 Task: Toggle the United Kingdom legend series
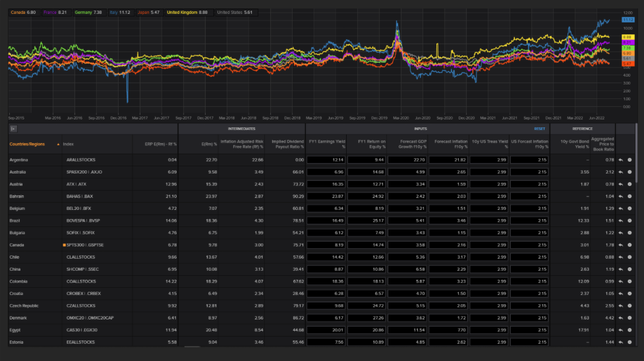[x=187, y=13]
